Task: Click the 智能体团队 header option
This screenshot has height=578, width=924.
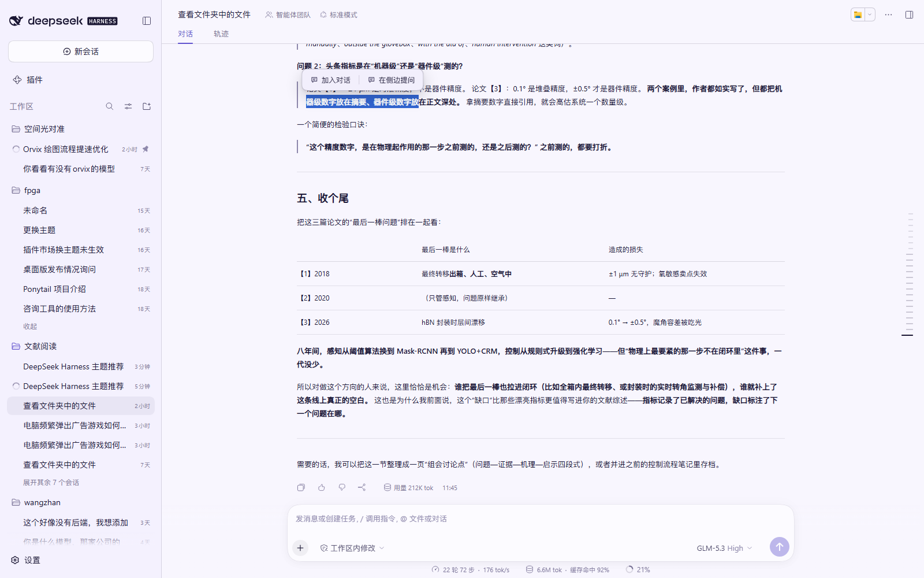Action: pyautogui.click(x=288, y=15)
